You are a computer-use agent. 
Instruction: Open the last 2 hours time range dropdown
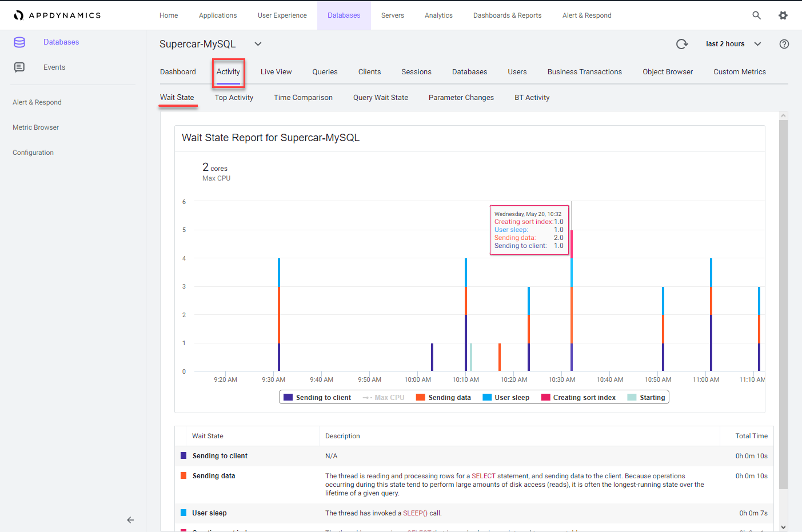tap(733, 44)
